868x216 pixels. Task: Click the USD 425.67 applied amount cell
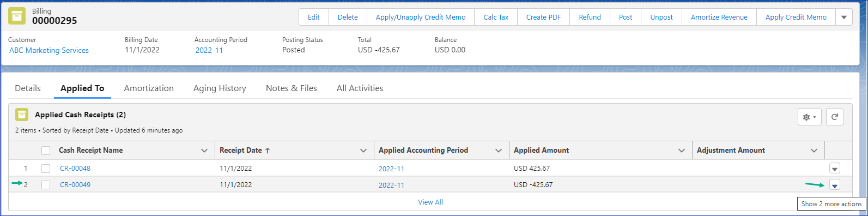click(x=532, y=169)
